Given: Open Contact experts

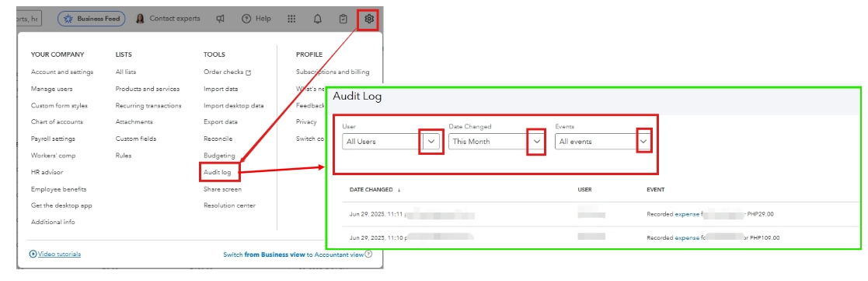Looking at the screenshot, I should (169, 19).
